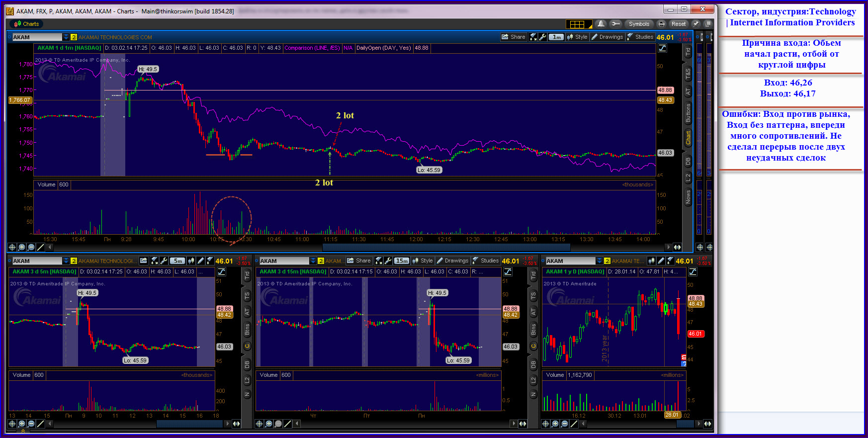The height and width of the screenshot is (438, 868).
Task: Click the Reset button
Action: (678, 24)
